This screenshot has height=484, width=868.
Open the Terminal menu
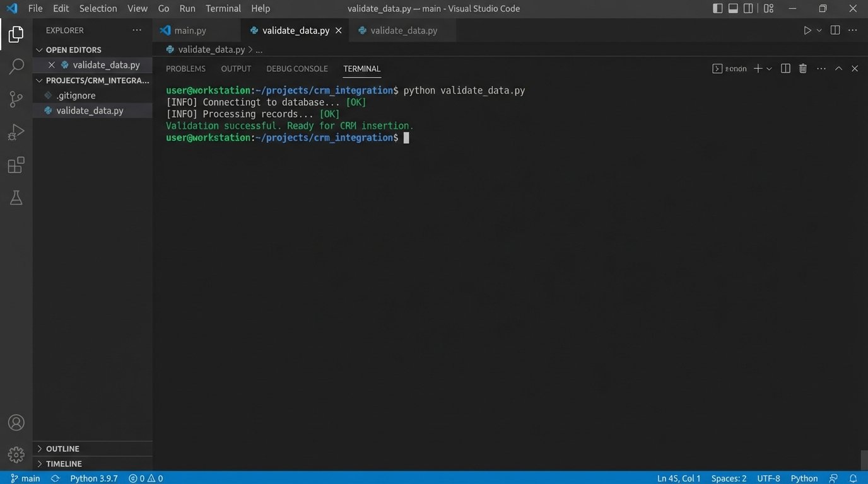click(x=223, y=8)
